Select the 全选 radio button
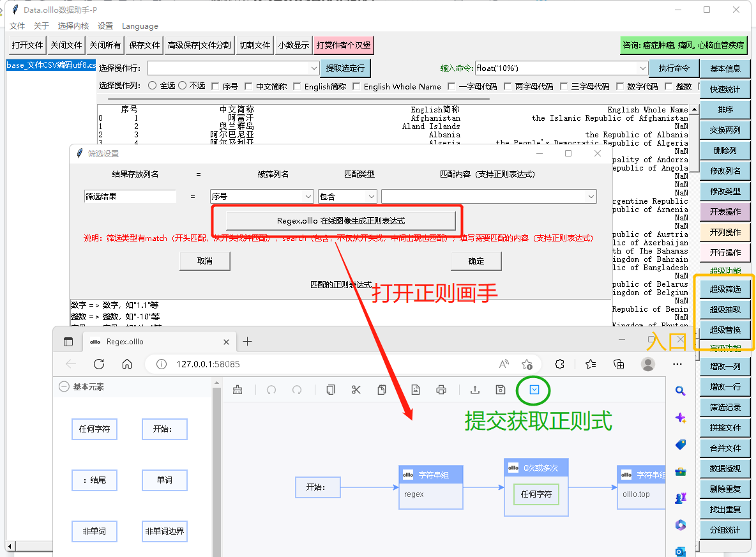The height and width of the screenshot is (557, 756). 152,86
